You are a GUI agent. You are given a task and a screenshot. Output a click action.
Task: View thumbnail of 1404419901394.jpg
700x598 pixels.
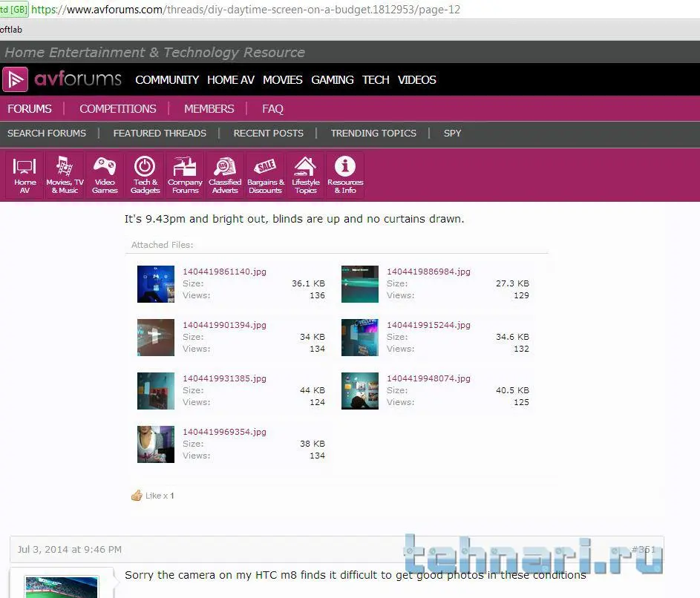156,338
